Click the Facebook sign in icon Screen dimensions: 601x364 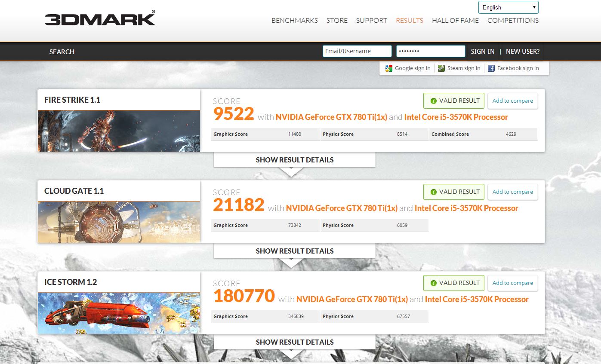coord(491,68)
